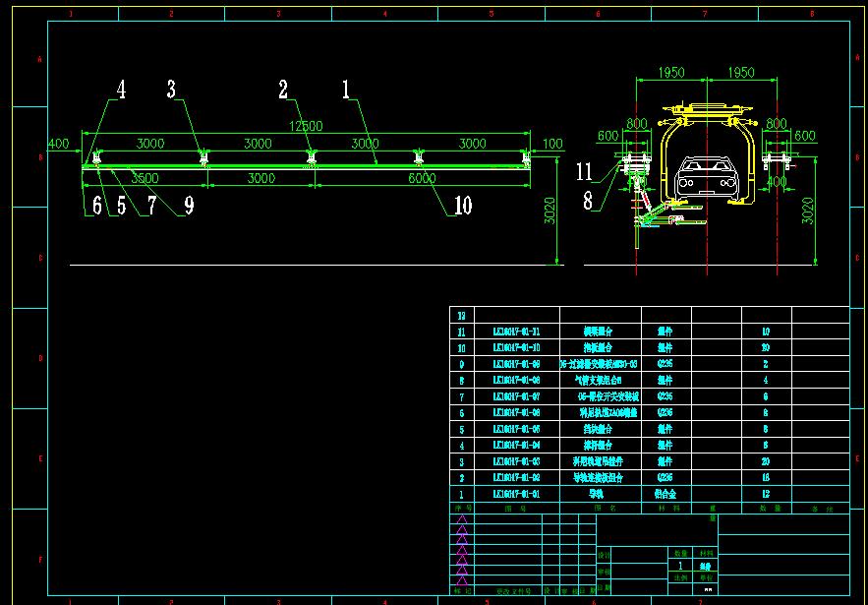Click the 单位 label in title block
This screenshot has width=868, height=605.
pyautogui.click(x=708, y=577)
